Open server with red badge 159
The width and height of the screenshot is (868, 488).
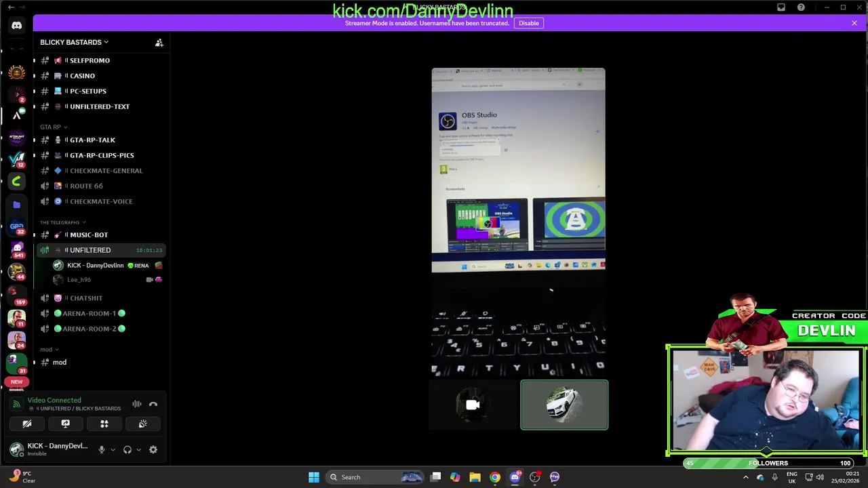tap(16, 294)
